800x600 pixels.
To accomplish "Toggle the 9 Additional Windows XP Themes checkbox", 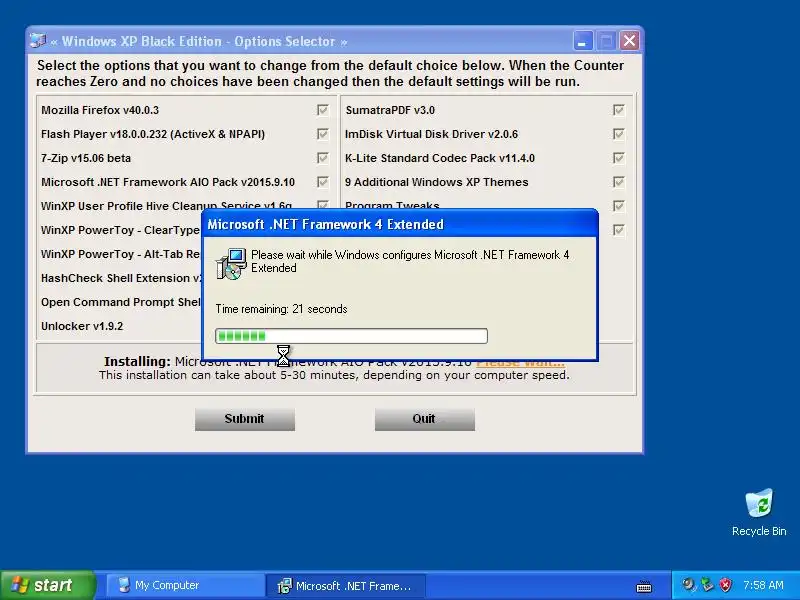I will (618, 182).
